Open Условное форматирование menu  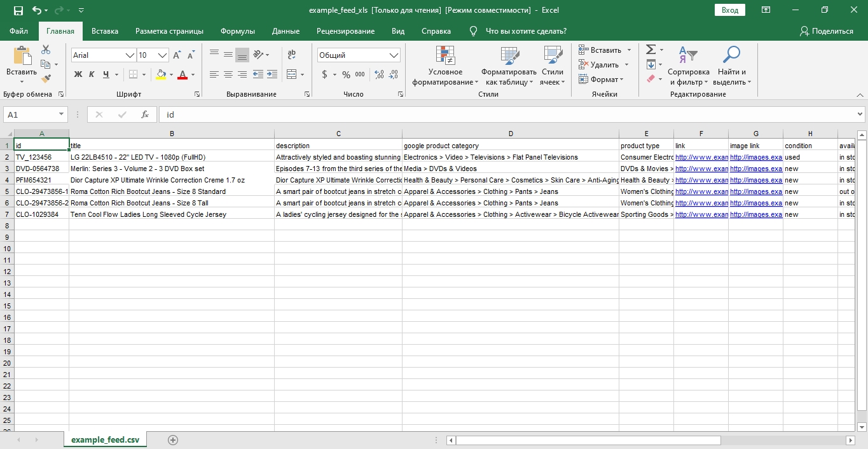coord(445,66)
